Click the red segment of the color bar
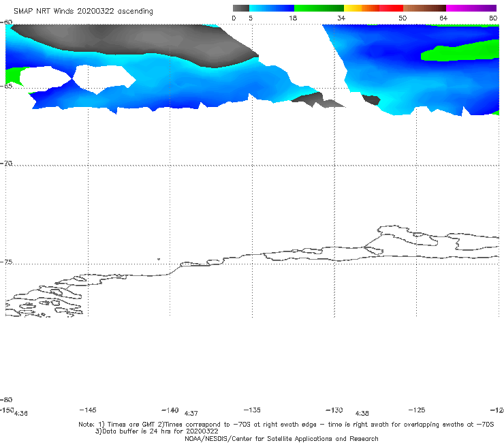The height and width of the screenshot is (443, 504). (391, 8)
